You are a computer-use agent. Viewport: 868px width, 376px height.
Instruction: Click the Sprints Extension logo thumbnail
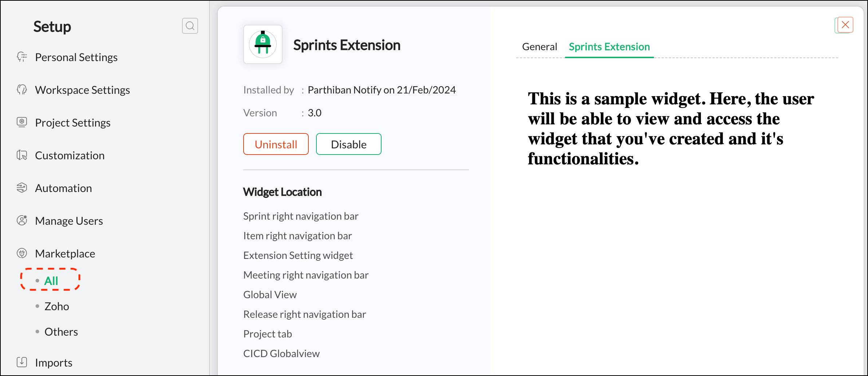[263, 44]
